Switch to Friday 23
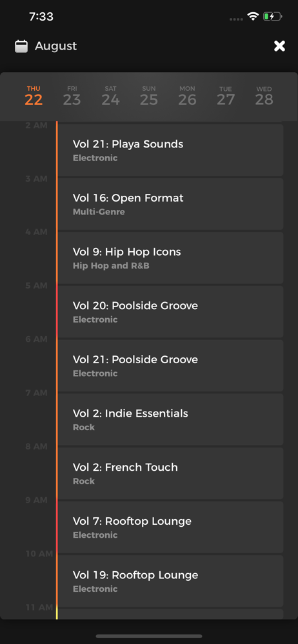Screen dimensions: 298x644 [72, 96]
